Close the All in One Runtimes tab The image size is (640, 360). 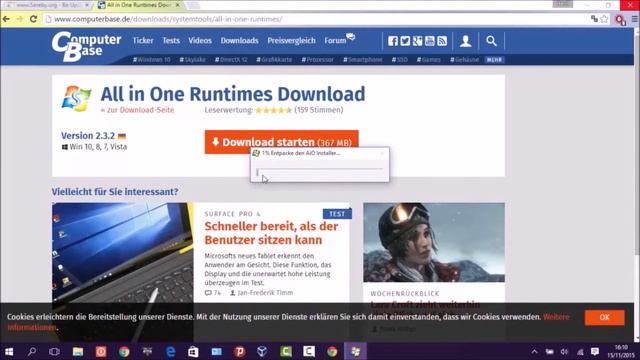pos(177,5)
